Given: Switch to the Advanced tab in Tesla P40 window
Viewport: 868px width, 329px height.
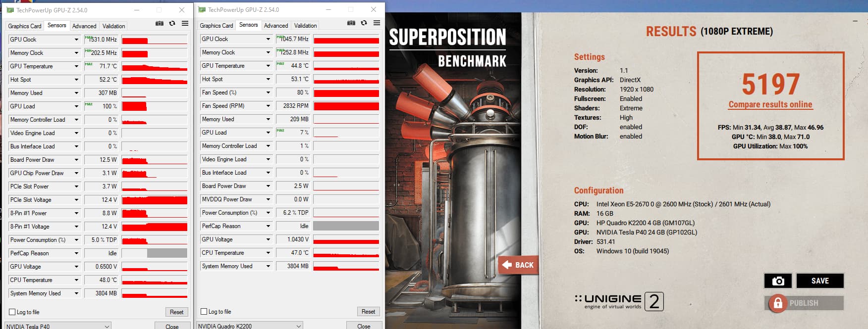Looking at the screenshot, I should point(84,26).
